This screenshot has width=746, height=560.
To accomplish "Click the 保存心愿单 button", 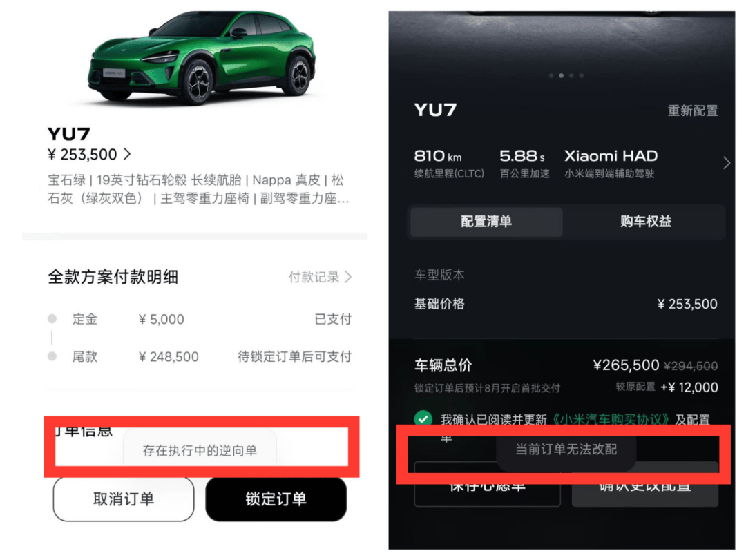I will (x=487, y=489).
